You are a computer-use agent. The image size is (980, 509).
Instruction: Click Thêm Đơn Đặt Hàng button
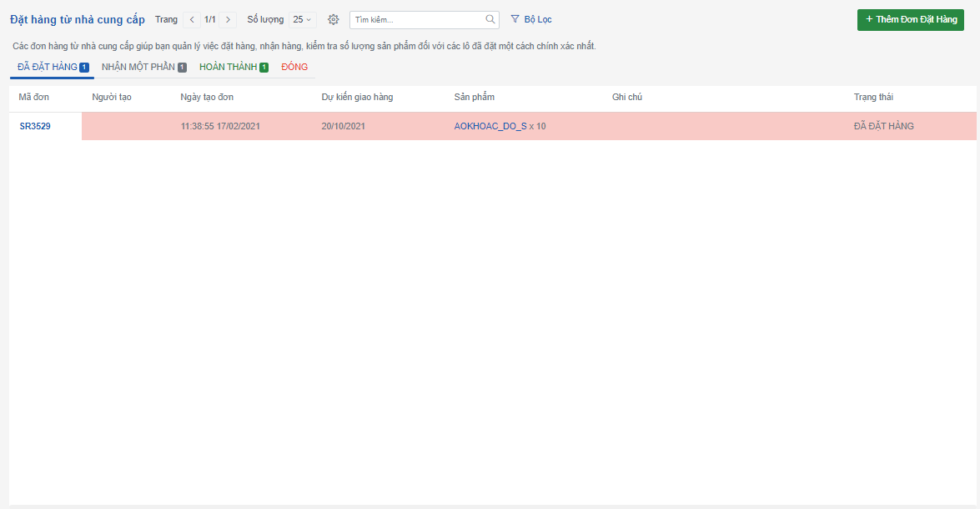(910, 19)
